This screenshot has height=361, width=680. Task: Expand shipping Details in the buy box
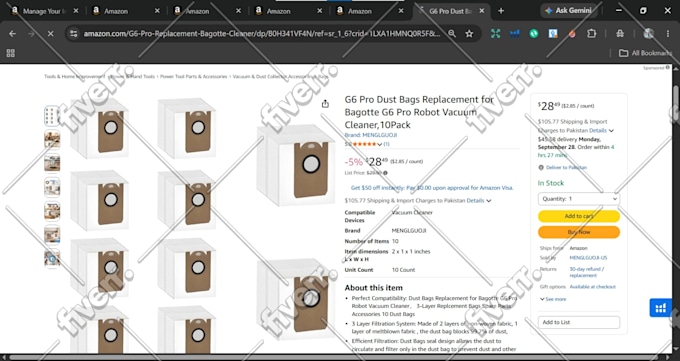point(602,130)
